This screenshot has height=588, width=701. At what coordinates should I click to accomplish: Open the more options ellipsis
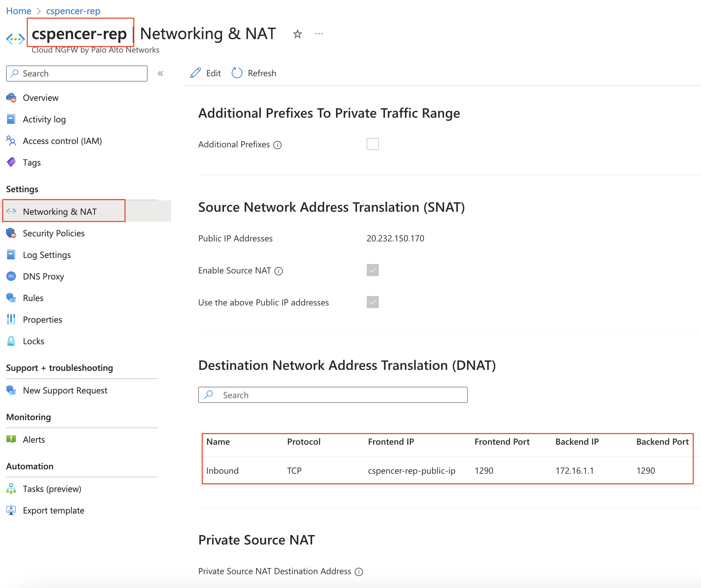click(x=319, y=34)
